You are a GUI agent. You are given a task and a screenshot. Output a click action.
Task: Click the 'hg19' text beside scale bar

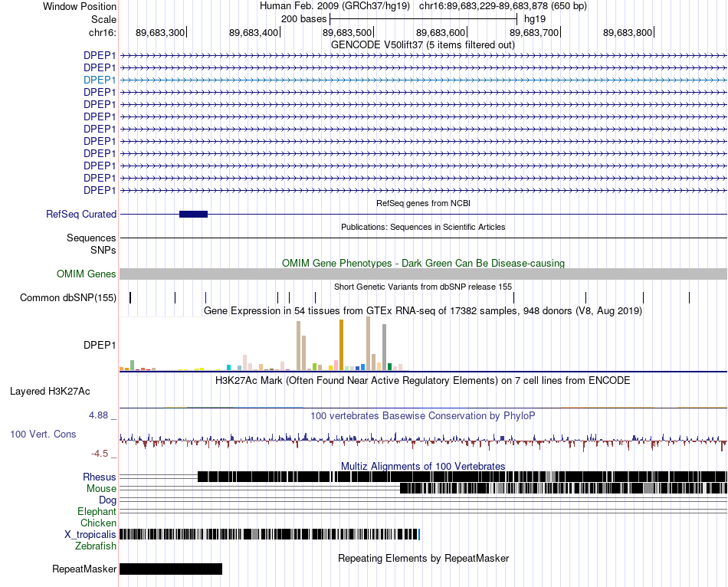535,19
